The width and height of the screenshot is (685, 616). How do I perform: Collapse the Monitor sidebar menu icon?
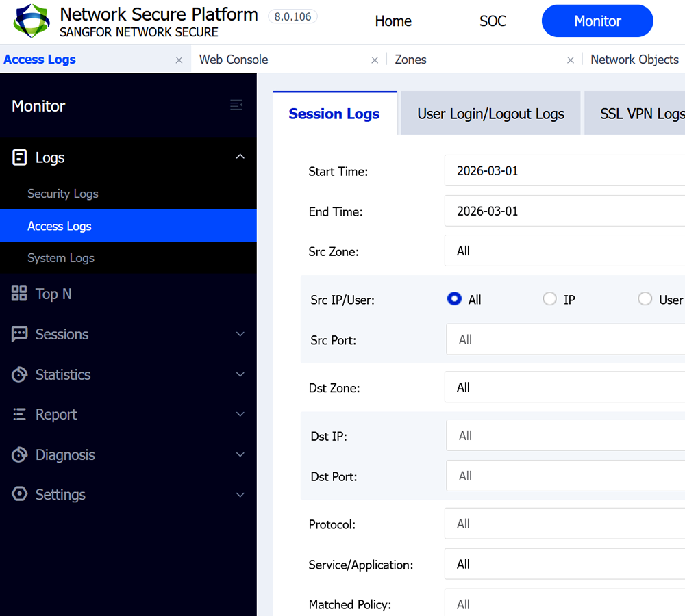(236, 105)
